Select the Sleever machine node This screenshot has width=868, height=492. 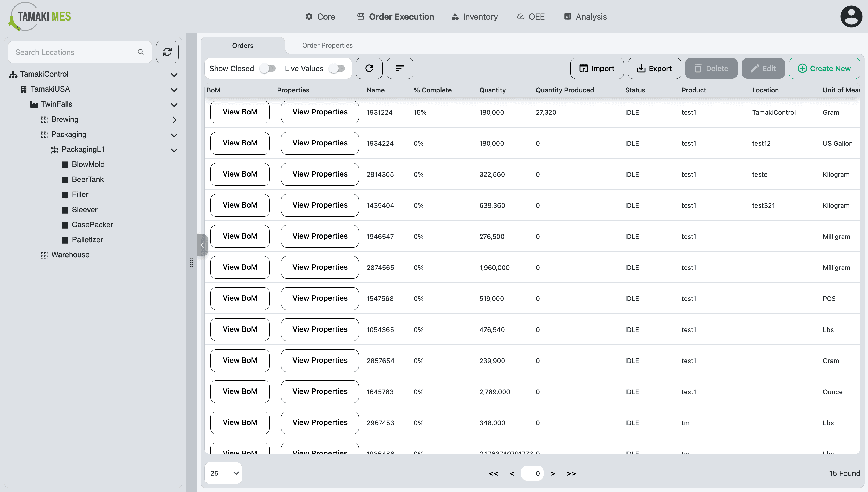point(84,209)
